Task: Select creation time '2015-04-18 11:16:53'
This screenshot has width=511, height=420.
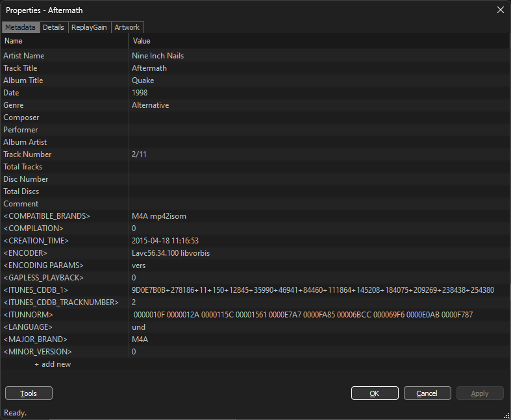Action: coord(165,241)
